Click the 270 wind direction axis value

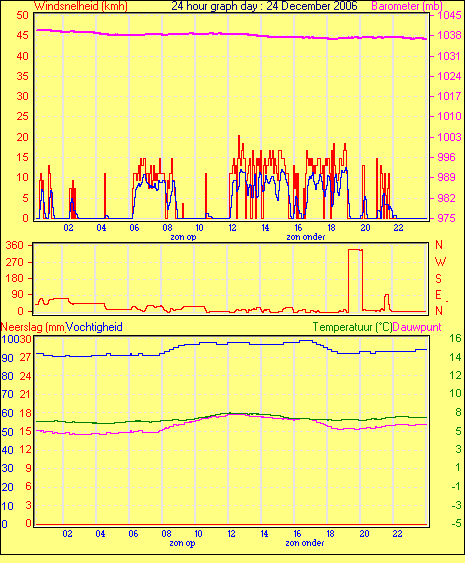15,262
